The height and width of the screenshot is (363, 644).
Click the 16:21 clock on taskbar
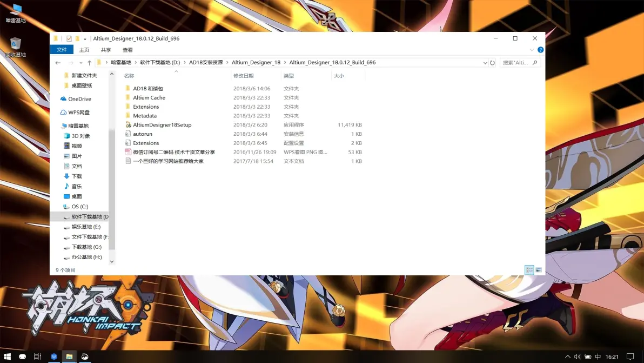click(x=612, y=357)
